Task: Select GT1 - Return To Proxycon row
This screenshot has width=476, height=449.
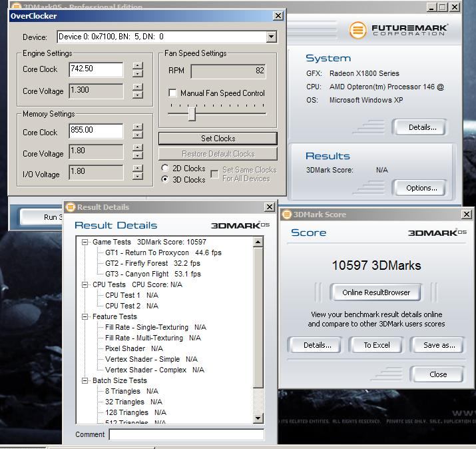Action: 163,252
